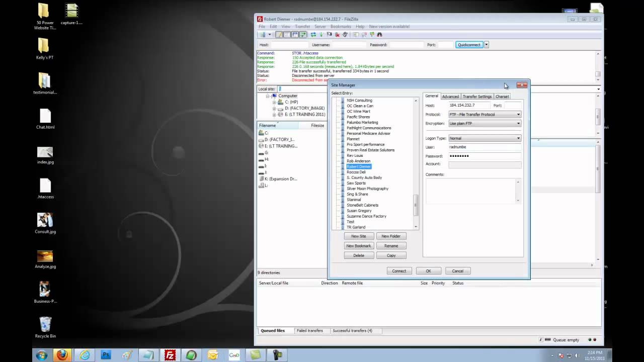644x362 pixels.
Task: Click the Quickconnect button
Action: pos(469,45)
